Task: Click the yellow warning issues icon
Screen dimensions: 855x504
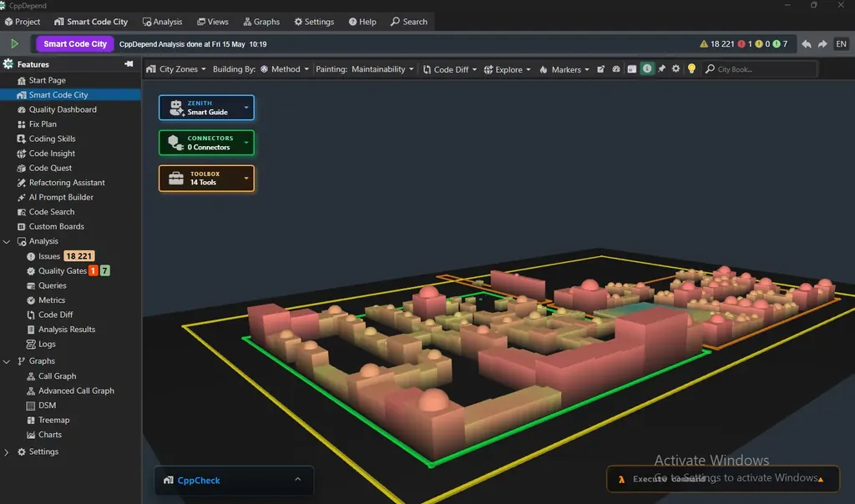Action: (704, 44)
